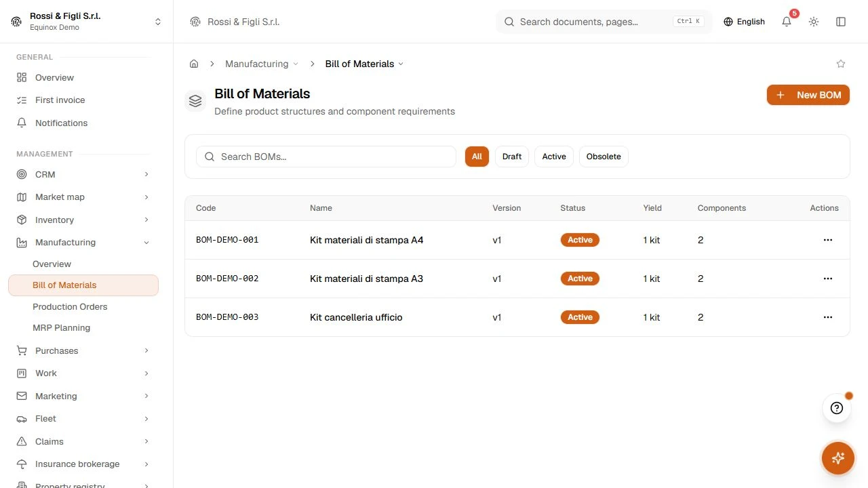The image size is (868, 488).
Task: Open actions menu for BOM-DEMO-001
Action: click(x=827, y=240)
